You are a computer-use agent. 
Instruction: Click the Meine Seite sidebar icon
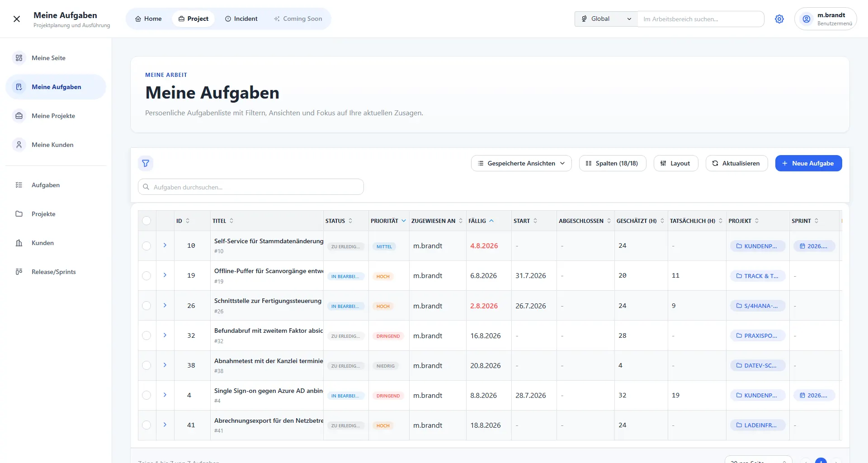19,58
